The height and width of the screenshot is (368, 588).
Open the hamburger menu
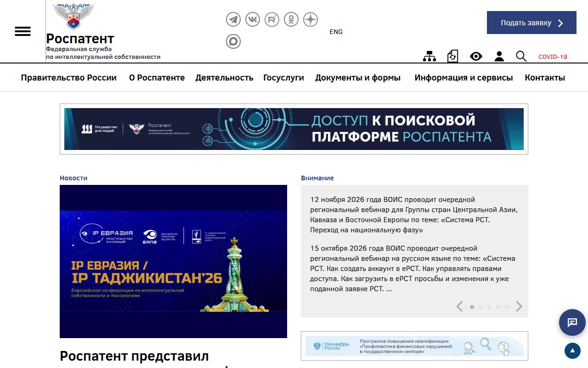click(x=23, y=31)
